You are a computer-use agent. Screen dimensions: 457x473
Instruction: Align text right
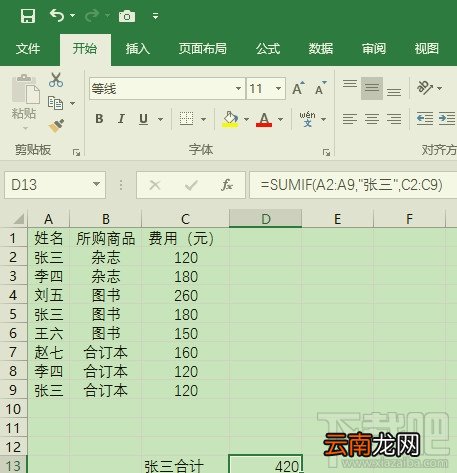(394, 119)
